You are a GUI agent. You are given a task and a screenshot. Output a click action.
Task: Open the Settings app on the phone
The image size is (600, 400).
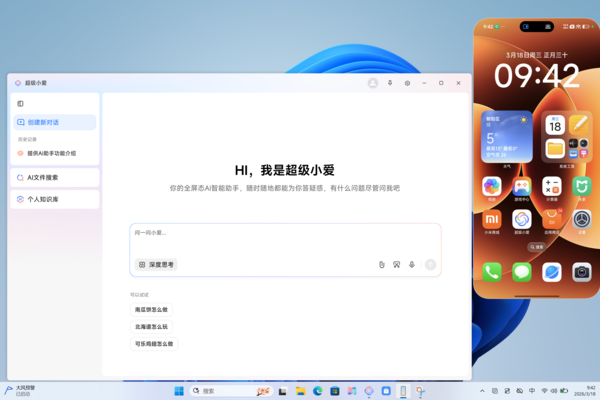pyautogui.click(x=582, y=219)
